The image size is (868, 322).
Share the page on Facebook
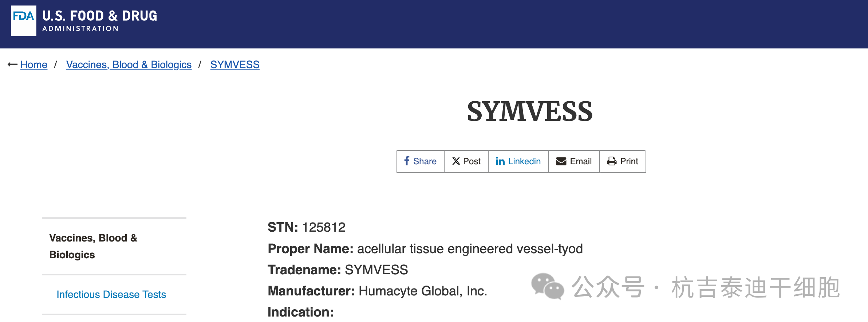(x=419, y=161)
